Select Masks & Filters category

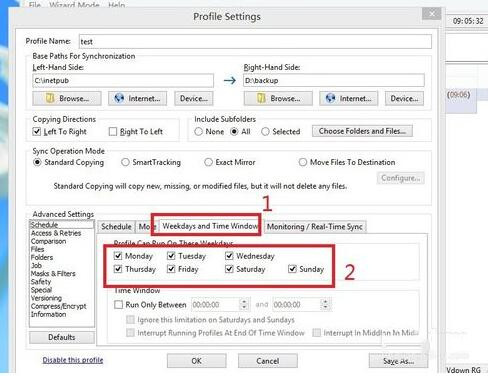click(x=53, y=273)
